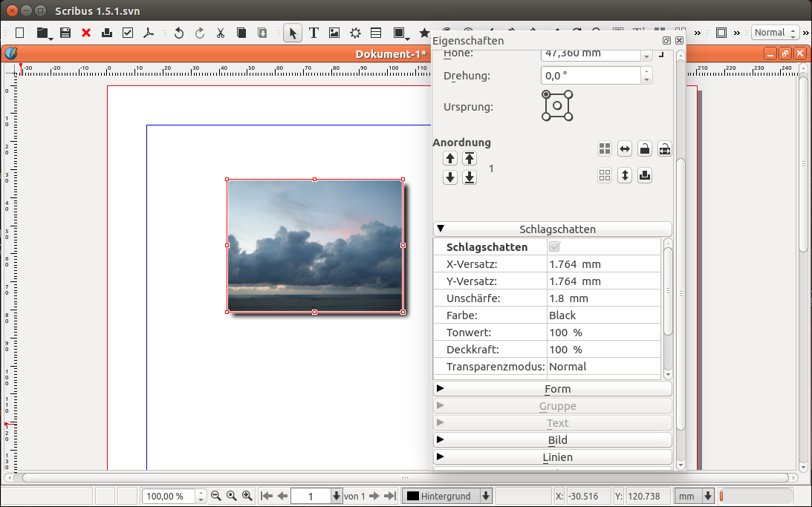Click the Preflight Verifier checkmark icon

pyautogui.click(x=128, y=33)
